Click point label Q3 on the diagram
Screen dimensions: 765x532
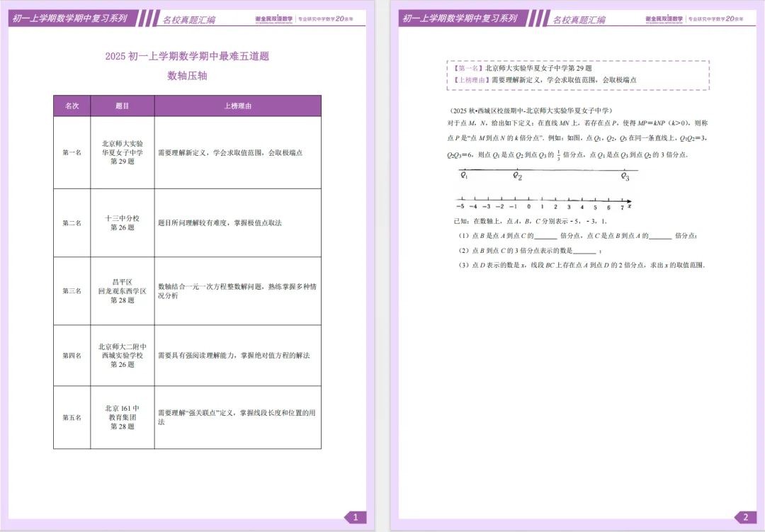(x=625, y=176)
